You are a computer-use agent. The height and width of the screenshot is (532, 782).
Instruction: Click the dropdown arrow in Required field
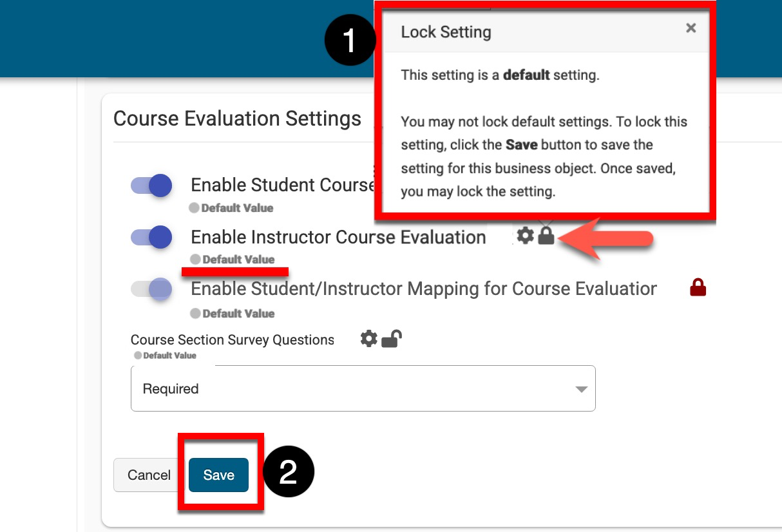pos(581,389)
